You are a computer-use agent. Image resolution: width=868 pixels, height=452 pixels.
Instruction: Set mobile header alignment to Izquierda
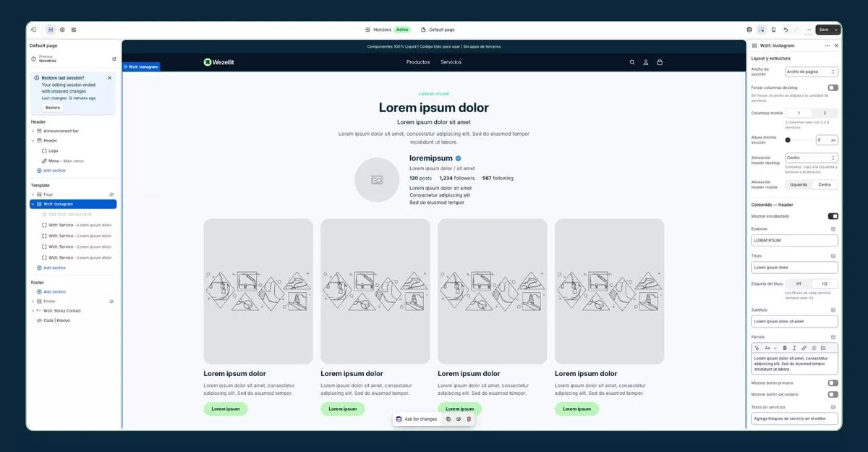point(799,184)
